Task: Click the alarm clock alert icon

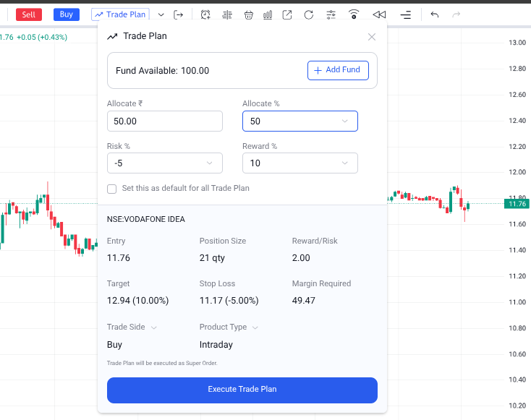Action: pos(206,14)
